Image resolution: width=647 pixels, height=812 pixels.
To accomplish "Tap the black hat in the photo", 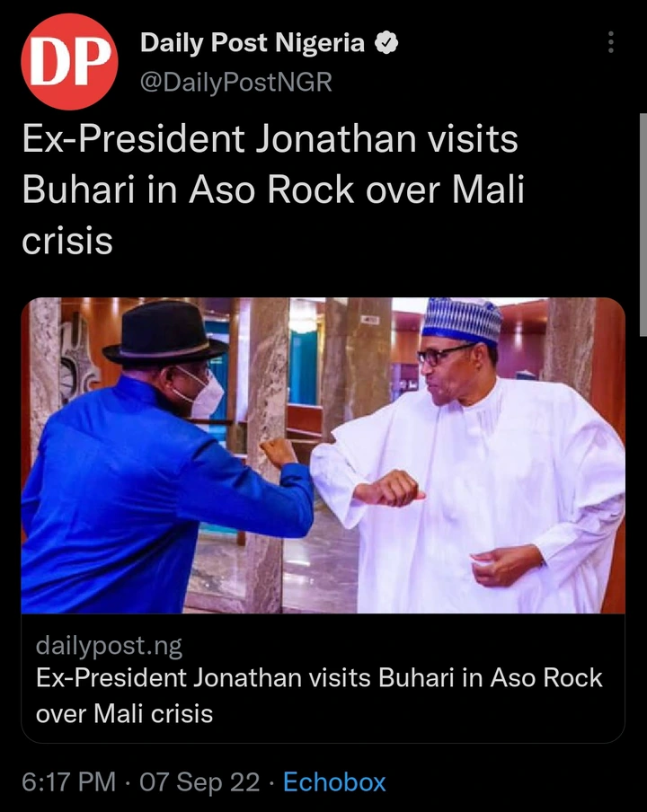I will coord(164,331).
